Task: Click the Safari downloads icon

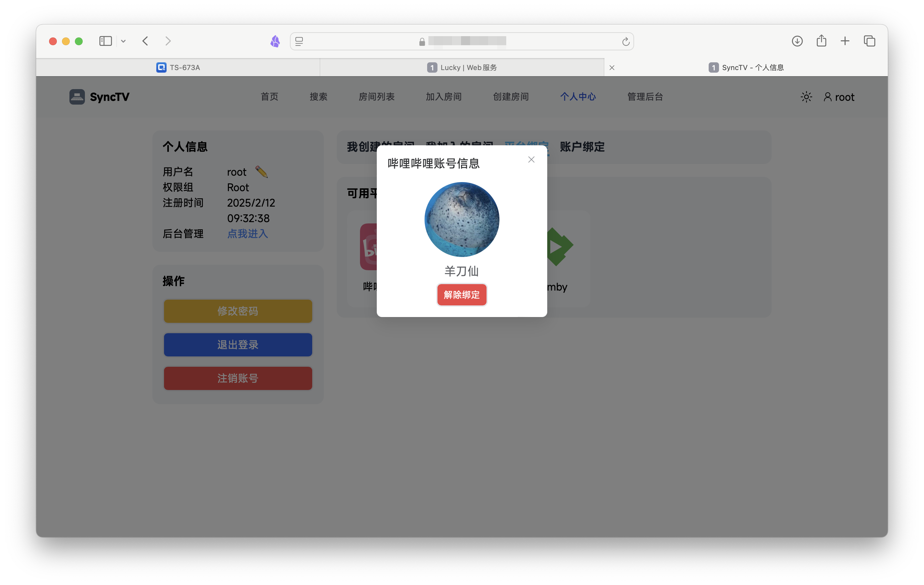Action: 797,41
